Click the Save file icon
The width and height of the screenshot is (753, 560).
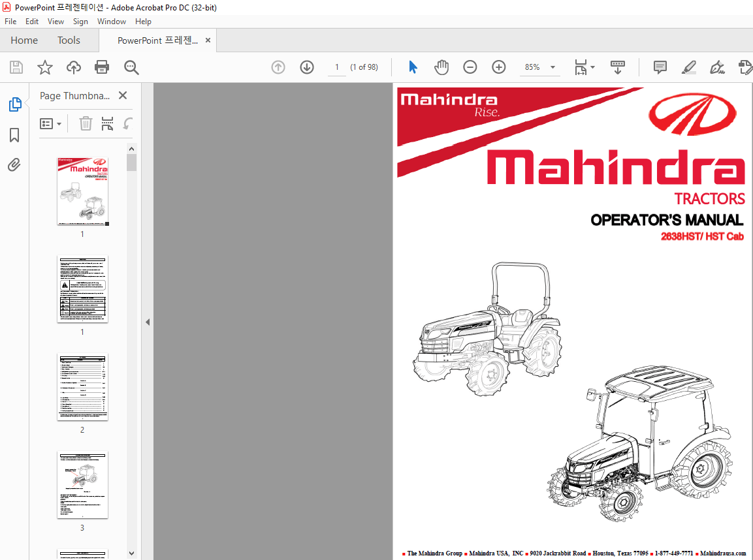[16, 67]
